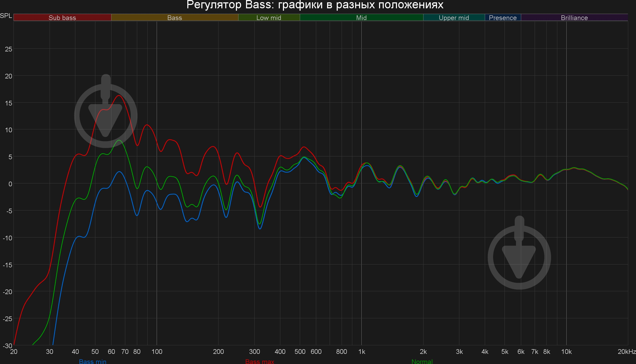Image resolution: width=636 pixels, height=364 pixels.
Task: Select the Bass frequency band header
Action: [x=175, y=18]
